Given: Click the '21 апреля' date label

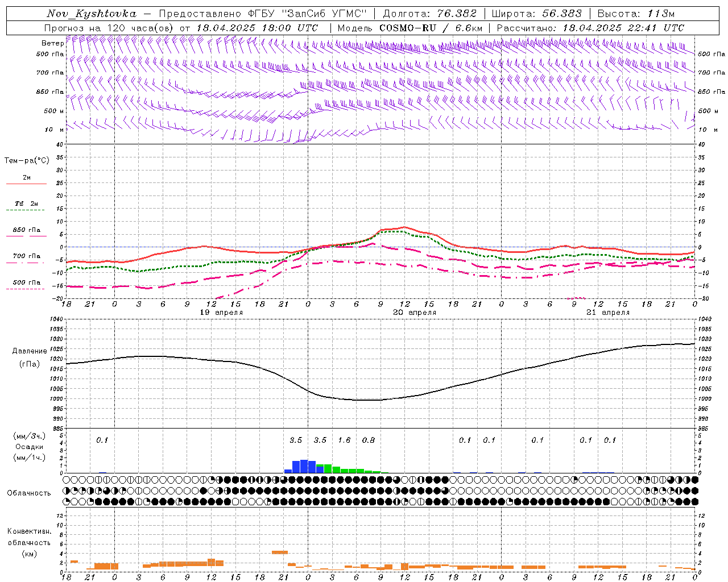Looking at the screenshot, I should tap(608, 313).
